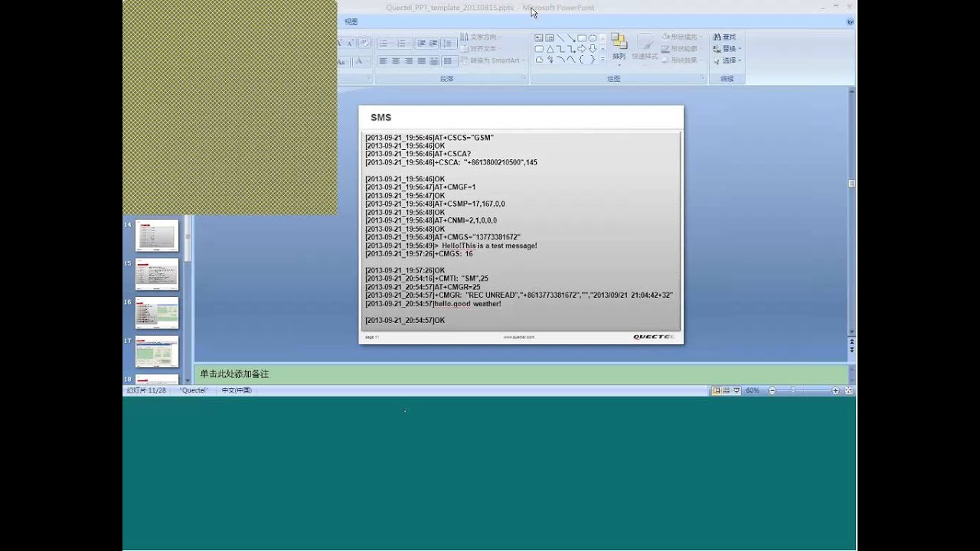980x551 pixels.
Task: Open 对齐文本 align text menu
Action: point(479,48)
